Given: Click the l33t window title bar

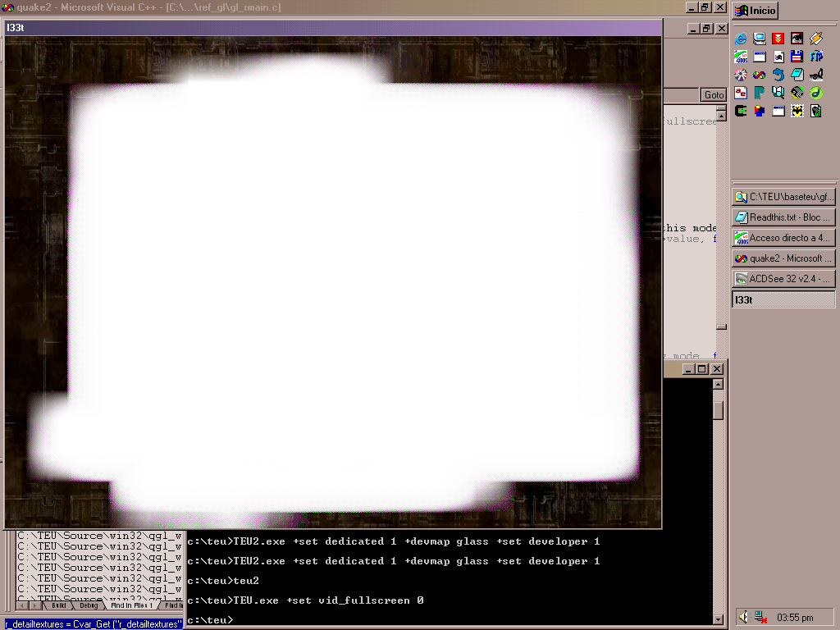Looking at the screenshot, I should [333, 27].
